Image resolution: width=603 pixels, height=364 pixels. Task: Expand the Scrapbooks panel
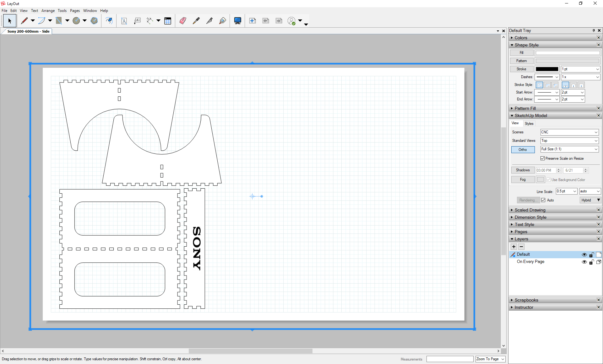pyautogui.click(x=526, y=300)
